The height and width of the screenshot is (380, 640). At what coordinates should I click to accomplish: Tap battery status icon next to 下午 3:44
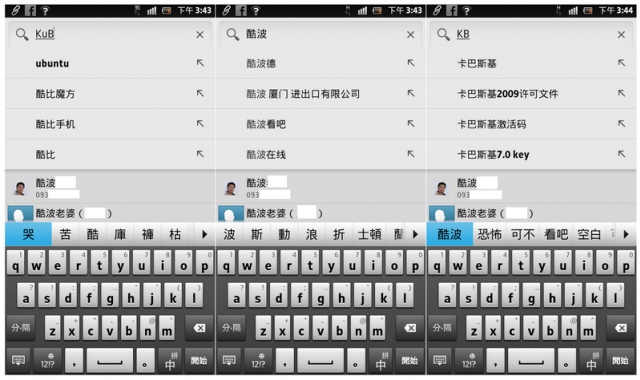tap(588, 11)
